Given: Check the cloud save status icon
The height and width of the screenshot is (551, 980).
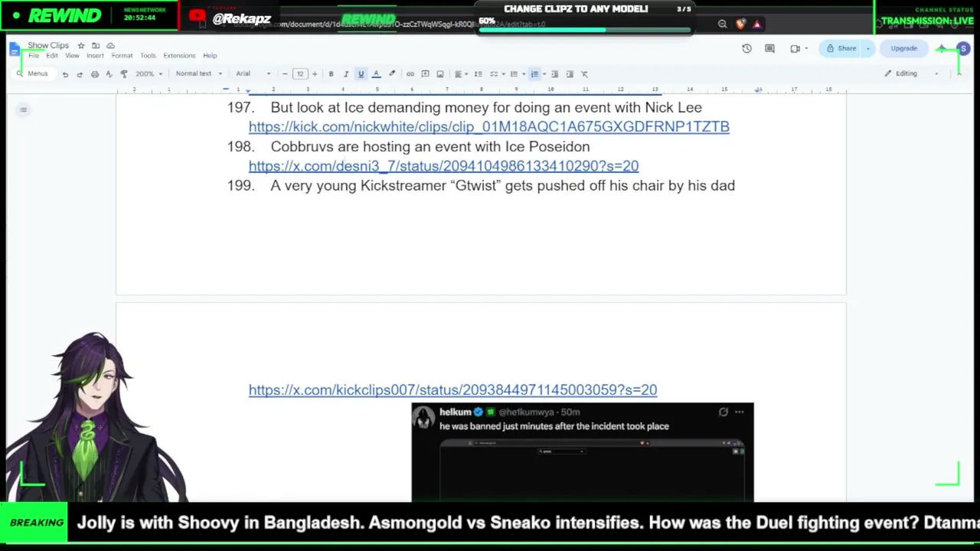Looking at the screenshot, I should coord(110,45).
